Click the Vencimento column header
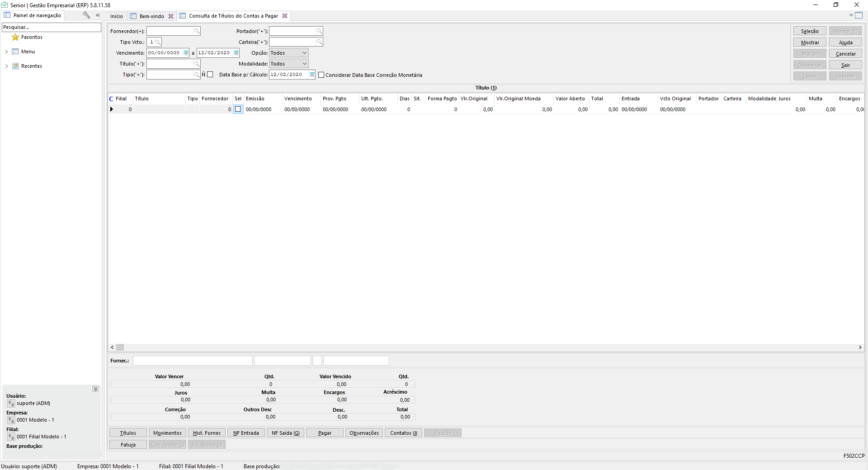This screenshot has height=470, width=868. (x=301, y=99)
